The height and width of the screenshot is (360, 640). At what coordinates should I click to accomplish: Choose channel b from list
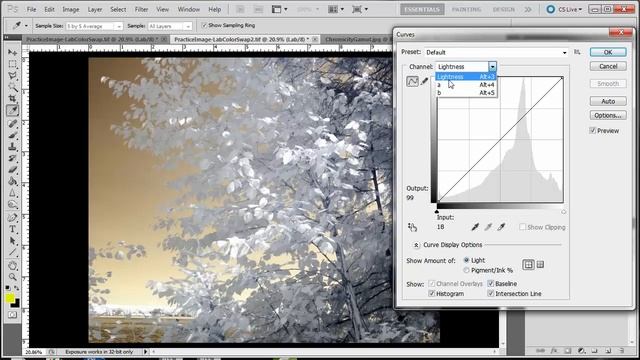click(466, 93)
